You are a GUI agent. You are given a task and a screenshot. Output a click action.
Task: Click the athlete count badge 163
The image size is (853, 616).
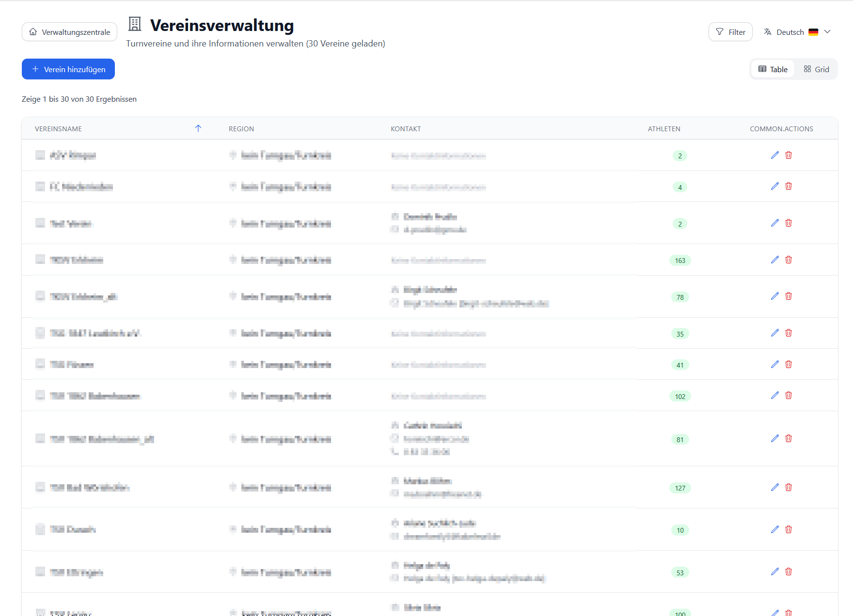680,261
